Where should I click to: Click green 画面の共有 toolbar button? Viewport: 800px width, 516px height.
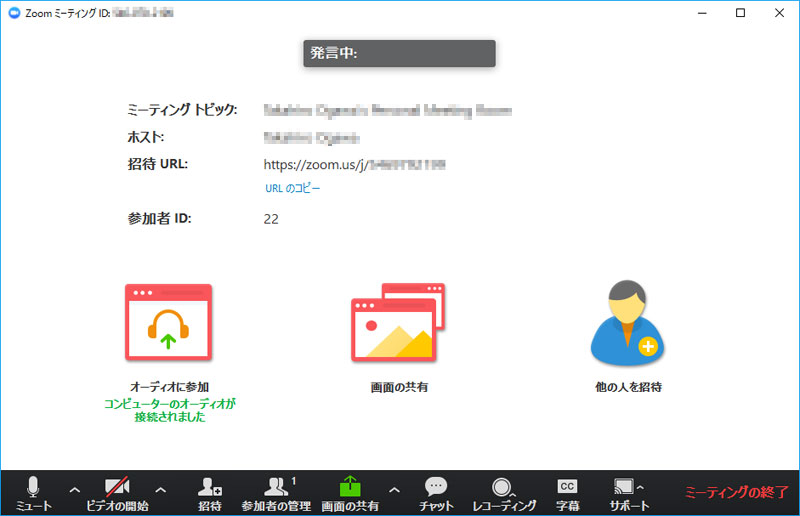[350, 487]
